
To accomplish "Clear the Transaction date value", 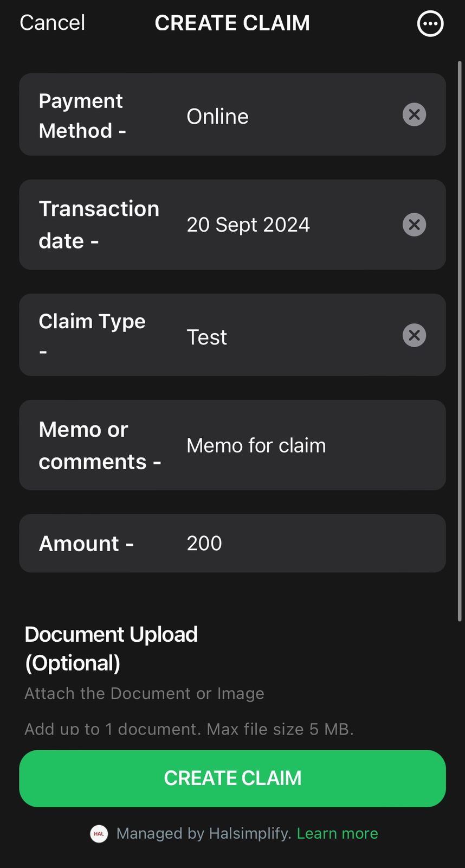I will tap(414, 225).
